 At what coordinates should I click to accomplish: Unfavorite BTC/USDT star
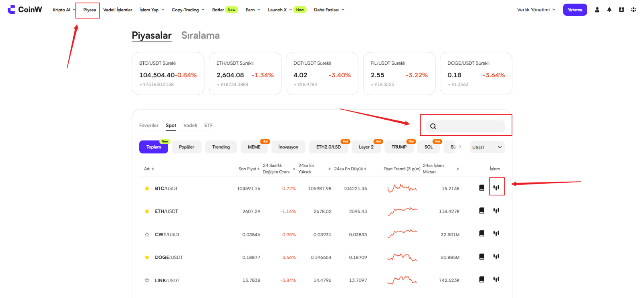pos(147,188)
